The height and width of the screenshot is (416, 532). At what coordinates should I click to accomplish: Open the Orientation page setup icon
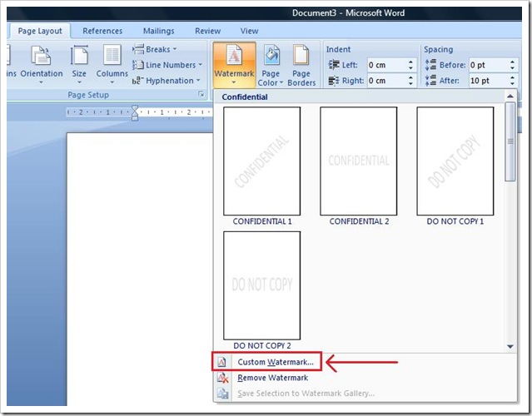pos(41,55)
